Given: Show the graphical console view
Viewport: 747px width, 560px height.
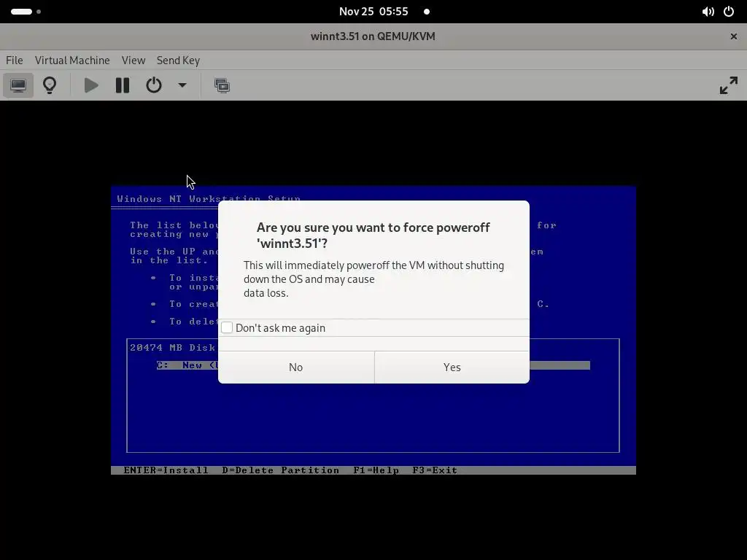Looking at the screenshot, I should pyautogui.click(x=18, y=86).
